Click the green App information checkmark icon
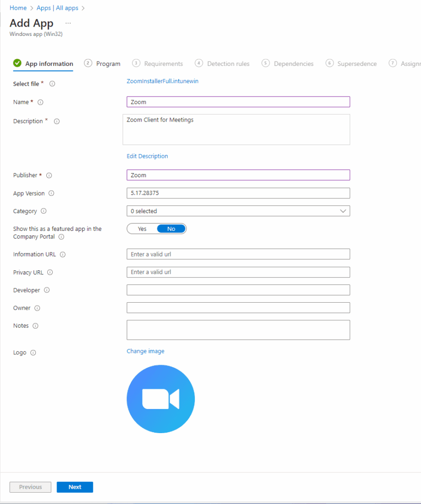Screen dimensions: 421x504 click(x=17, y=63)
